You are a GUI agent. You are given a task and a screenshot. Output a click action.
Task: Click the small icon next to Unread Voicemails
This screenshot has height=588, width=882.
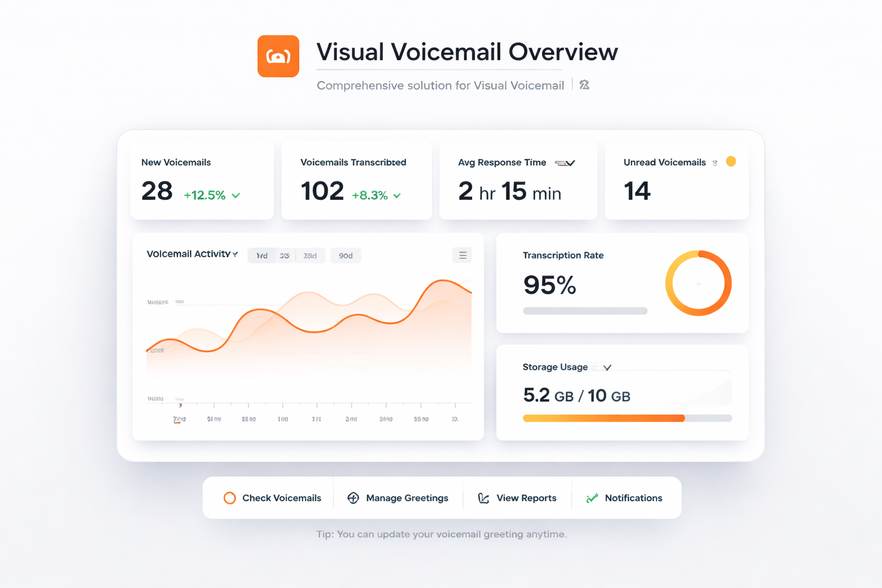715,163
